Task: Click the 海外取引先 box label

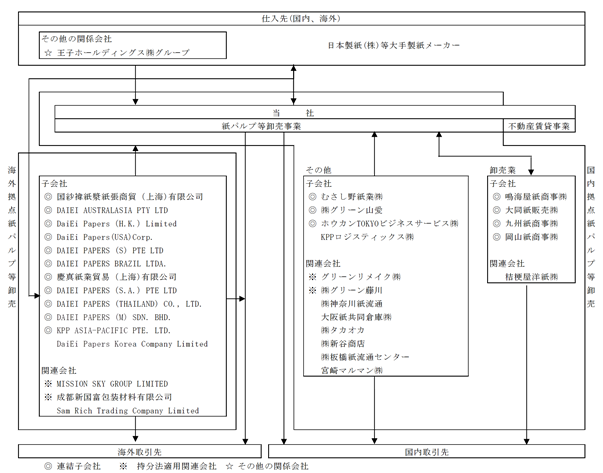Action: coord(140,452)
